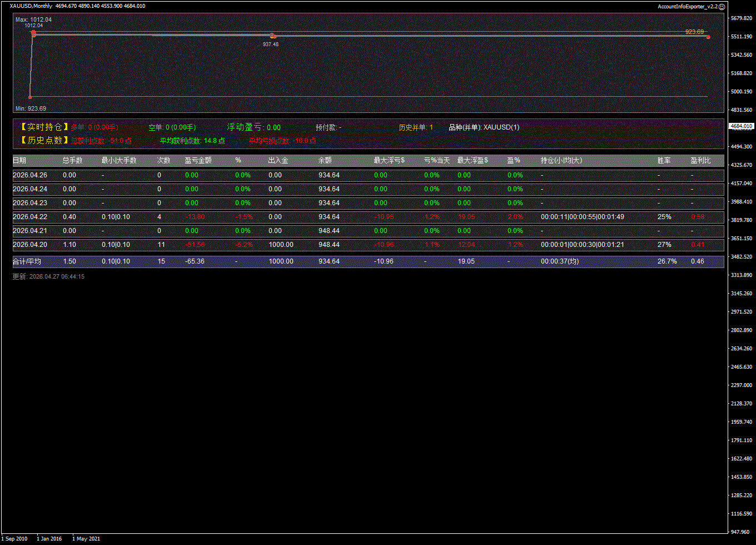This screenshot has width=756, height=545.
Task: Click the equity curve marker above 937.48
Action: pyautogui.click(x=272, y=36)
